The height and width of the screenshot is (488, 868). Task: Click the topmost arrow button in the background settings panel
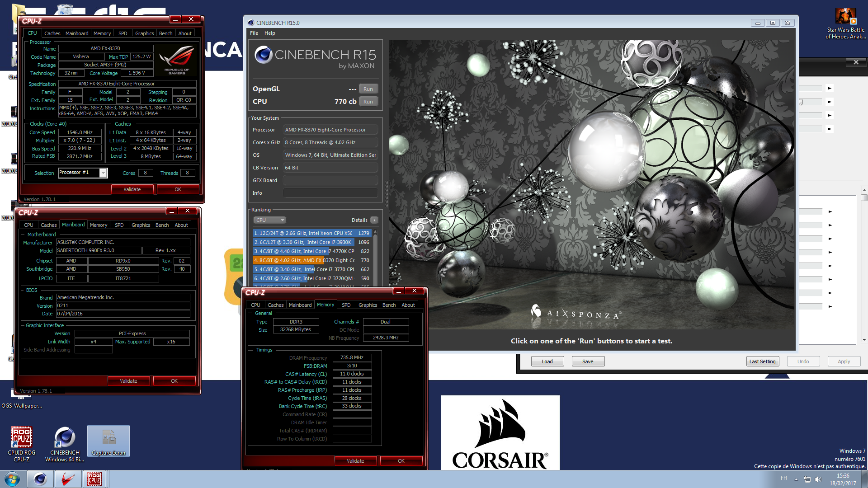pos(830,88)
